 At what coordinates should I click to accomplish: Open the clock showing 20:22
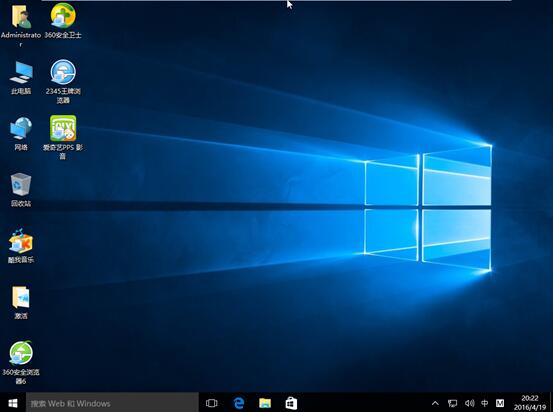(530, 403)
